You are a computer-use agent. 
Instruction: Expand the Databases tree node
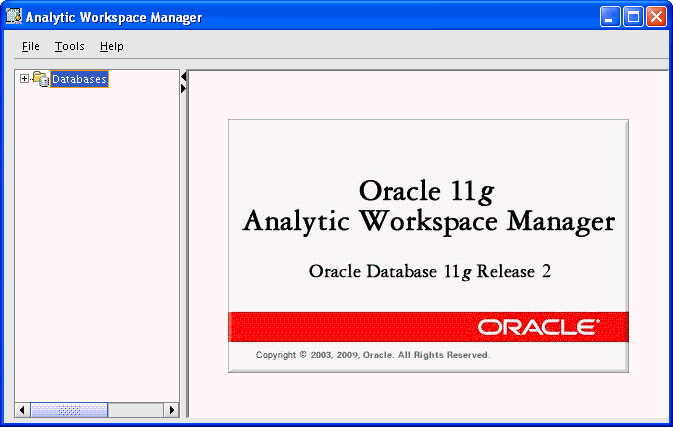click(x=24, y=79)
